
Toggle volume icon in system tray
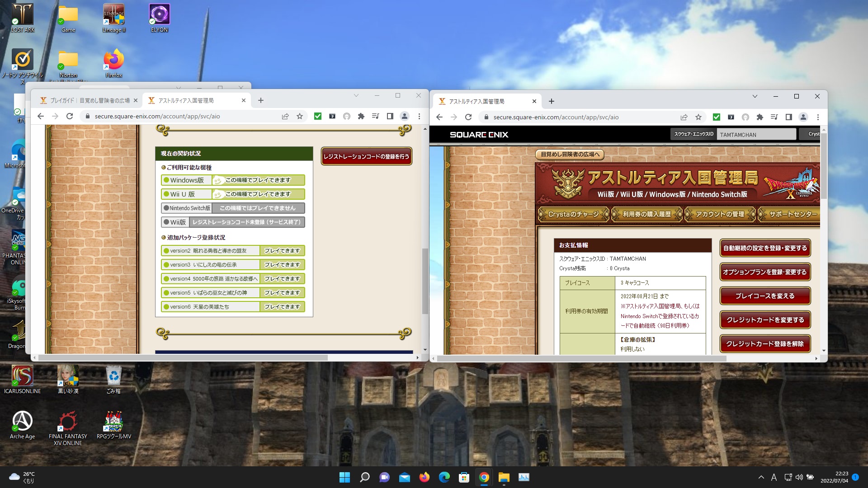[x=799, y=477]
